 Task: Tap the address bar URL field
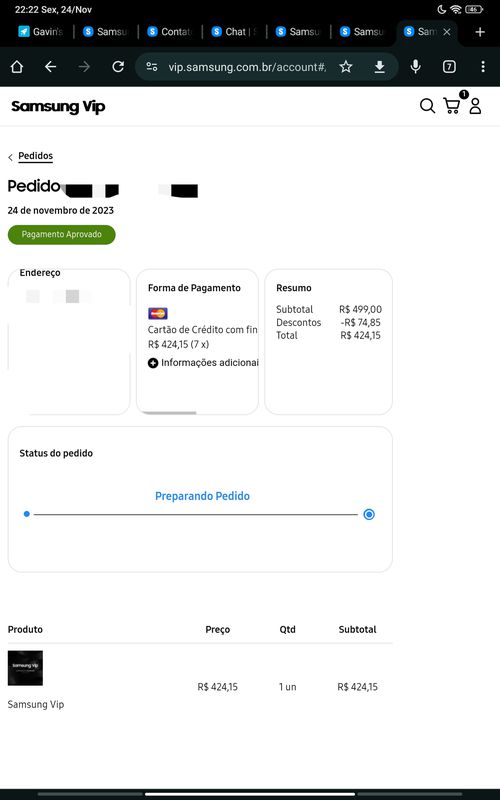click(x=247, y=67)
